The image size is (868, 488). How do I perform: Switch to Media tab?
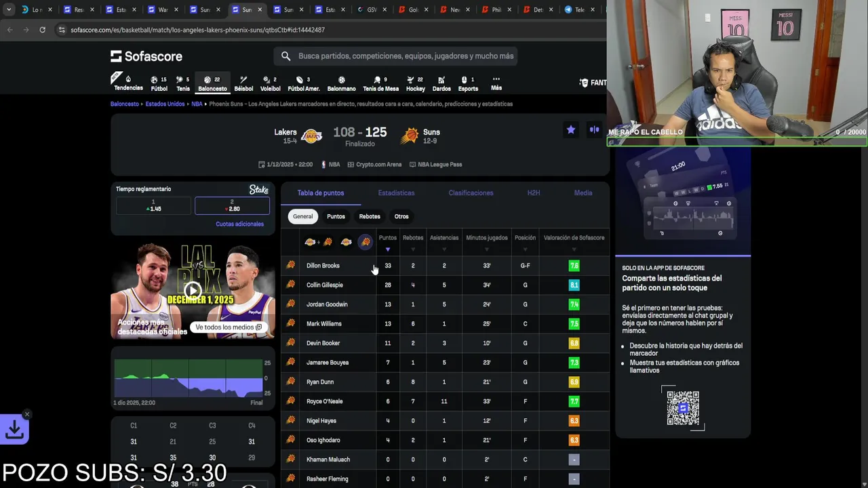(583, 193)
